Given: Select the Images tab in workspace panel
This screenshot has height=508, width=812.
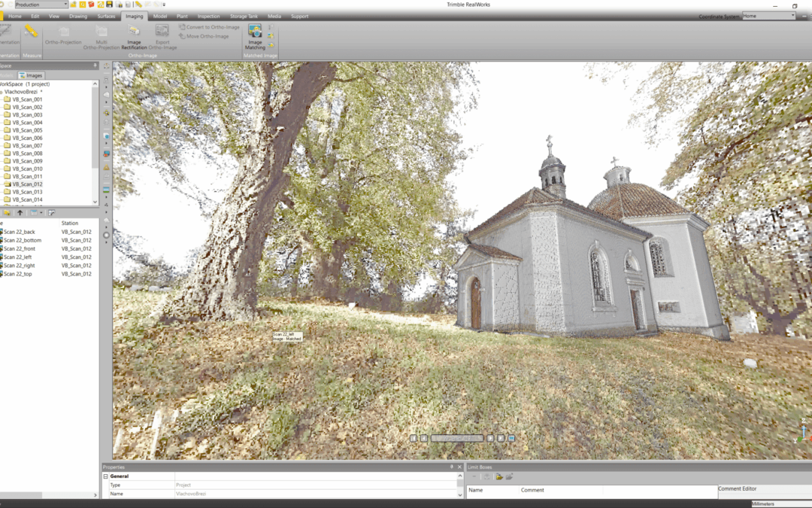Looking at the screenshot, I should [34, 75].
